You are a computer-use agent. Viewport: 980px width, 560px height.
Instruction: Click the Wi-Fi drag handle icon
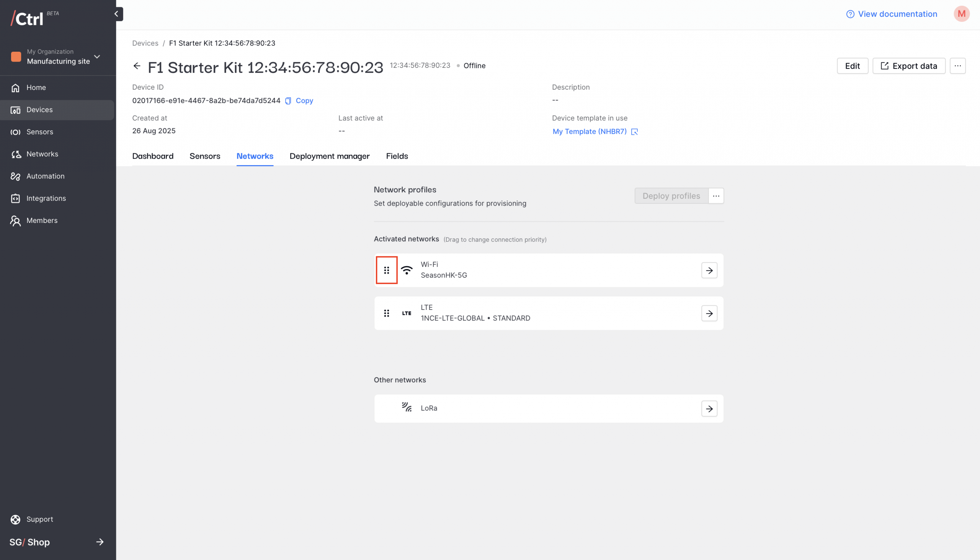tap(386, 270)
